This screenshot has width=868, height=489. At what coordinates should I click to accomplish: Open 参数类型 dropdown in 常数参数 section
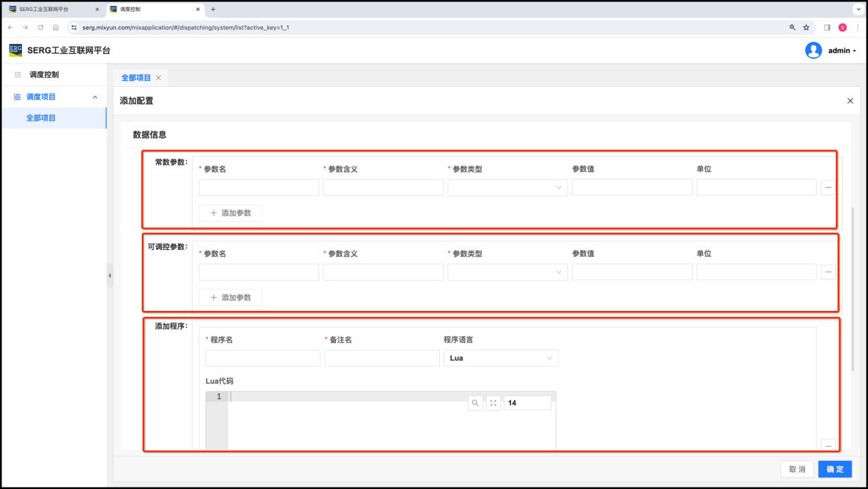tap(507, 188)
